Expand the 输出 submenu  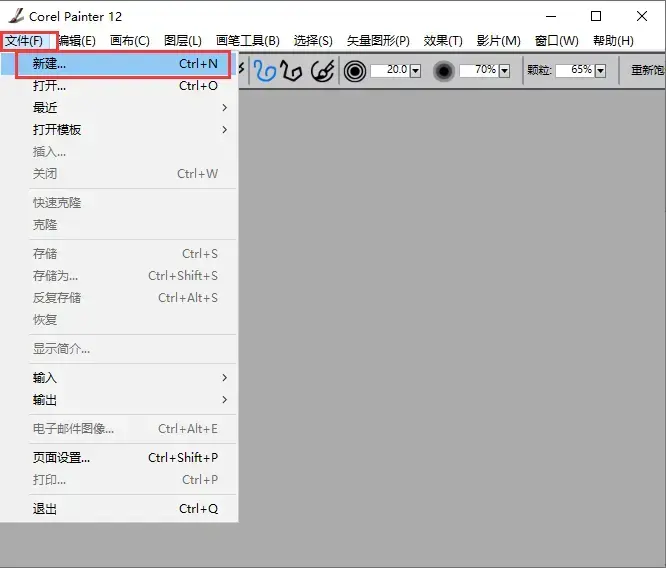coord(224,400)
